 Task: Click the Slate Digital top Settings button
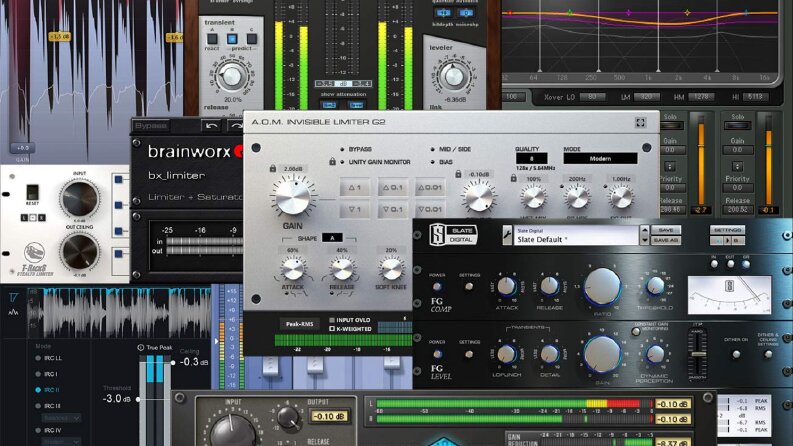(727, 230)
